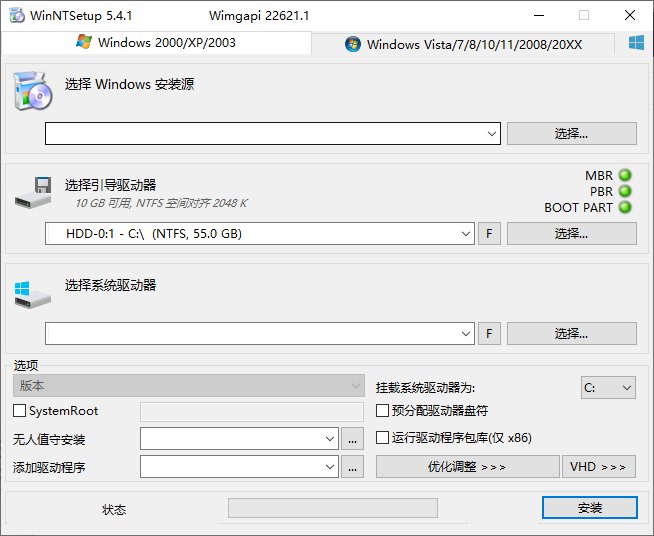Click browse ... button for 无人值守安装

pos(352,438)
